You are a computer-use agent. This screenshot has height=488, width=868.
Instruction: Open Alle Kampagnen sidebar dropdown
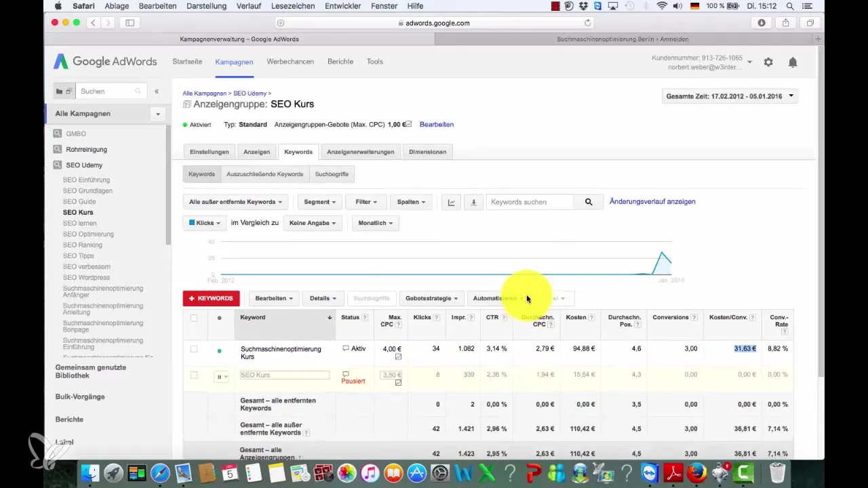coord(158,114)
